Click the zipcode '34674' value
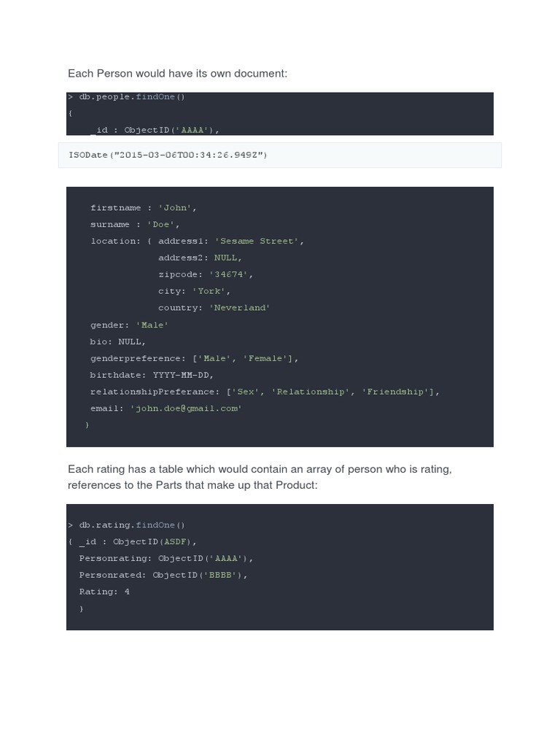This screenshot has height=747, width=560. tap(228, 274)
